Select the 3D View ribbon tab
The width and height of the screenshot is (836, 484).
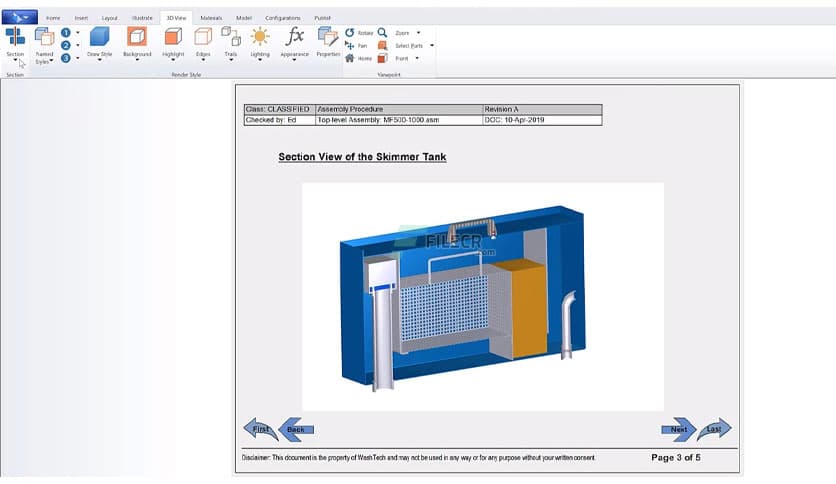coord(176,18)
